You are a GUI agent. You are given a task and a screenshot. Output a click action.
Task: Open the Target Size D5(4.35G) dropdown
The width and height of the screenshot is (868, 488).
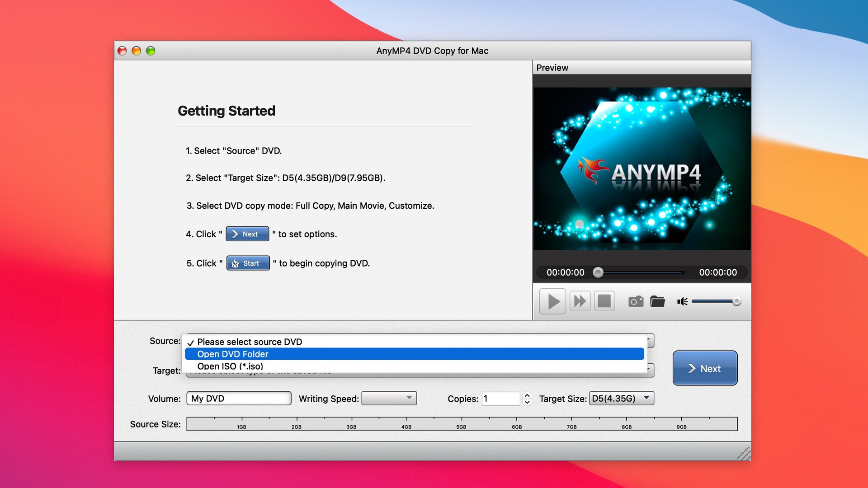[622, 398]
